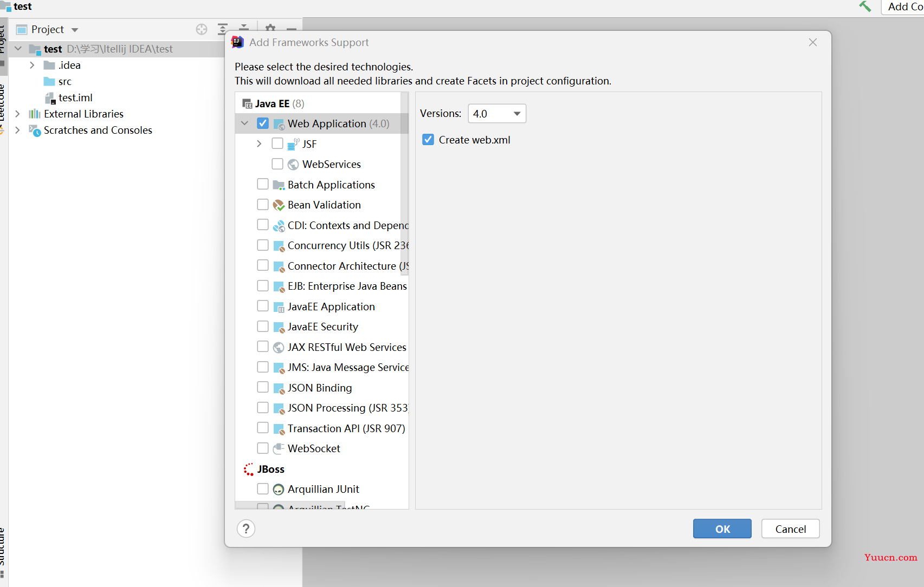Select test.iml in Project tree

(75, 97)
